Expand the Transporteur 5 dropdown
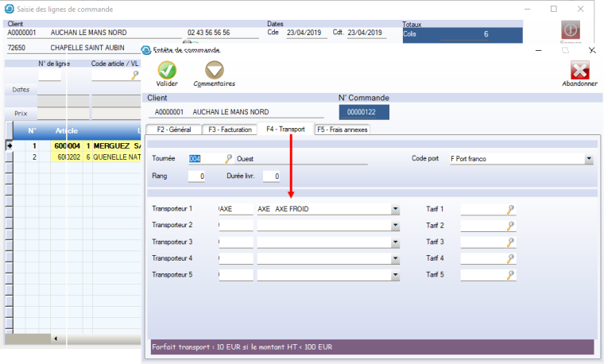 pyautogui.click(x=395, y=275)
